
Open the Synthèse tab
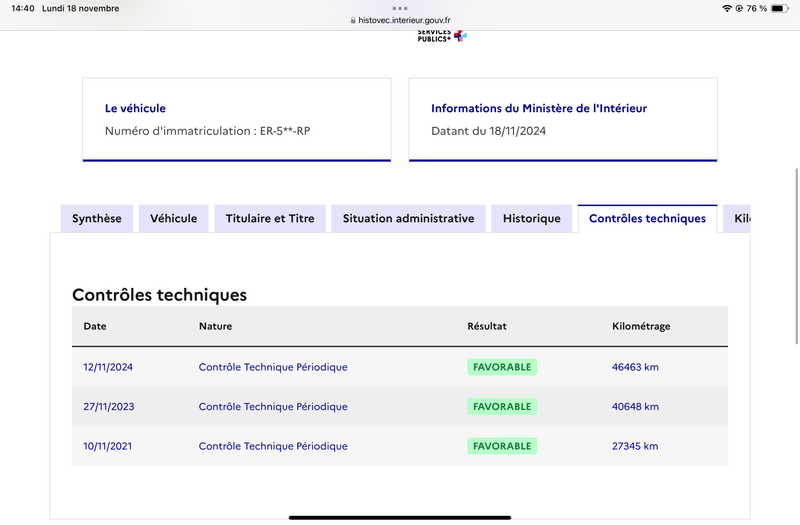click(x=96, y=218)
